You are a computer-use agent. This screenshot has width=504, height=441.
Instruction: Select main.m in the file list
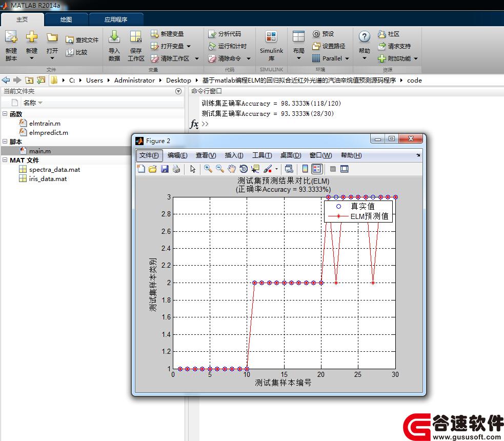[x=40, y=151]
